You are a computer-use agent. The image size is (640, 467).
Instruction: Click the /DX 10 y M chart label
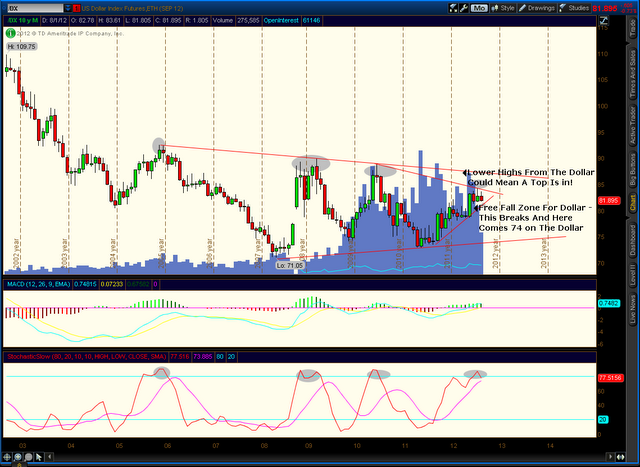point(23,20)
